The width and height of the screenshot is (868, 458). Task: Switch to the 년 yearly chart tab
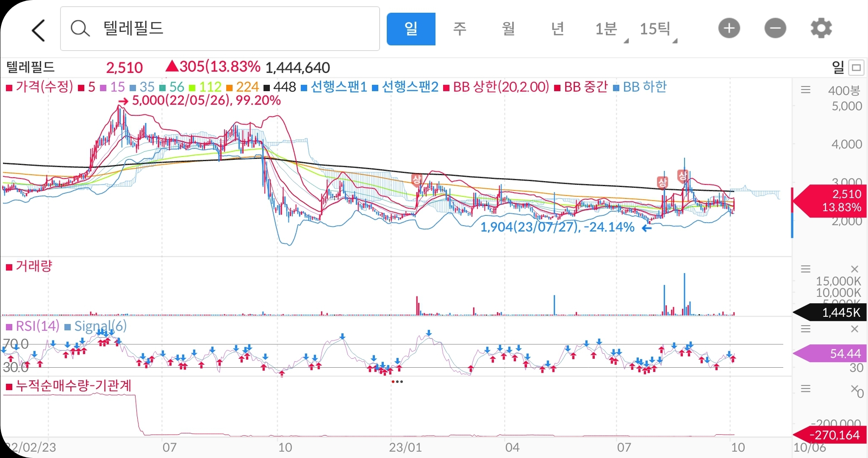click(557, 29)
